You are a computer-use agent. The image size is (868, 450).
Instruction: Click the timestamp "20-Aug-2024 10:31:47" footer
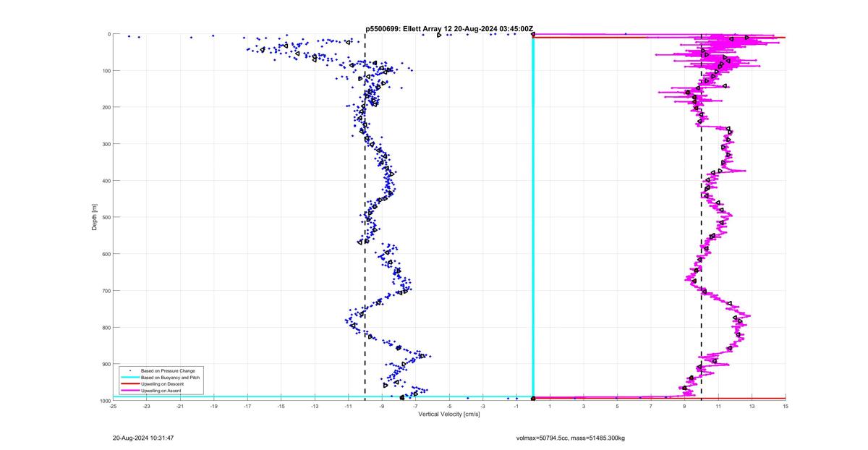(143, 438)
